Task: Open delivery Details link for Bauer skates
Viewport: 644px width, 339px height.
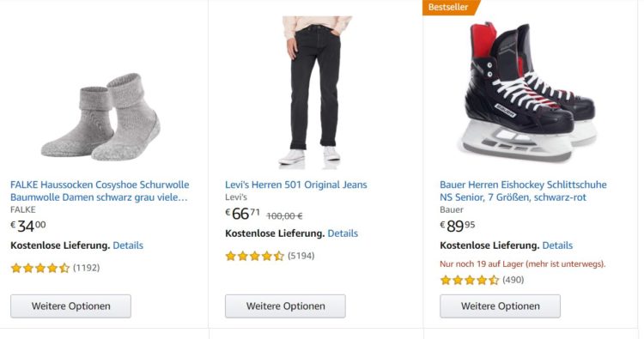Action: coord(557,245)
